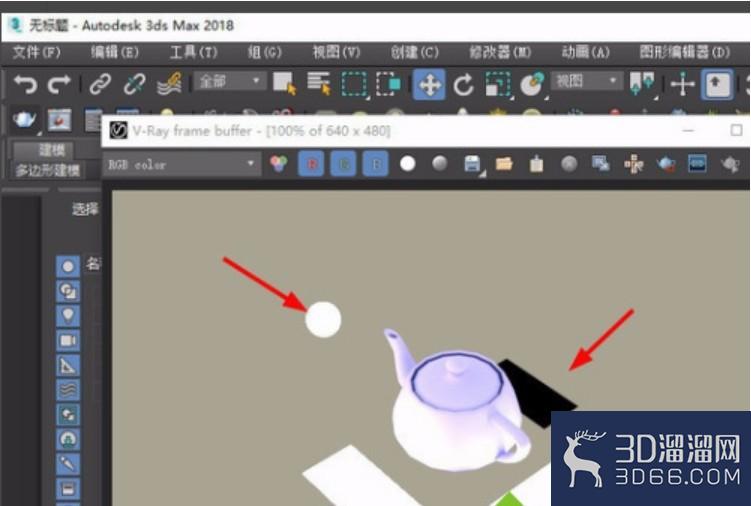
Task: Activate the Select and Place tool
Action: coord(533,84)
